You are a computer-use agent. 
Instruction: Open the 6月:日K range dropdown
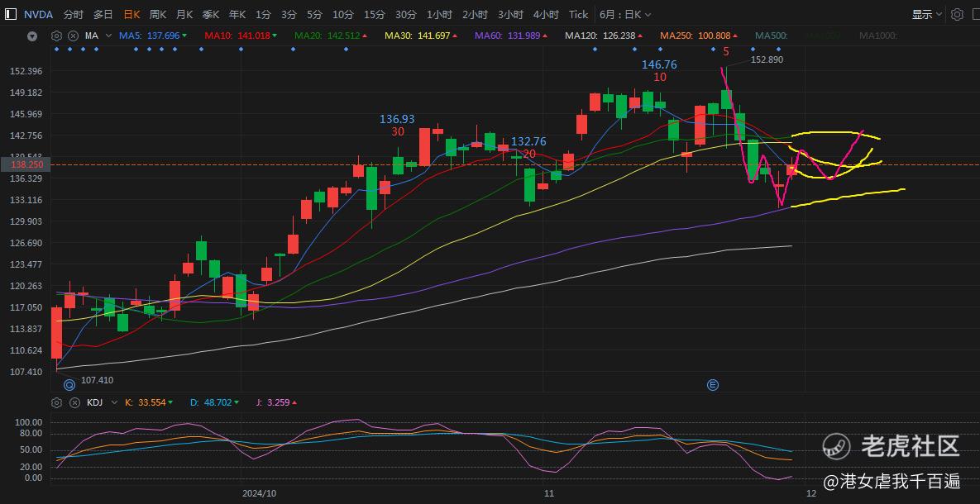[x=625, y=14]
